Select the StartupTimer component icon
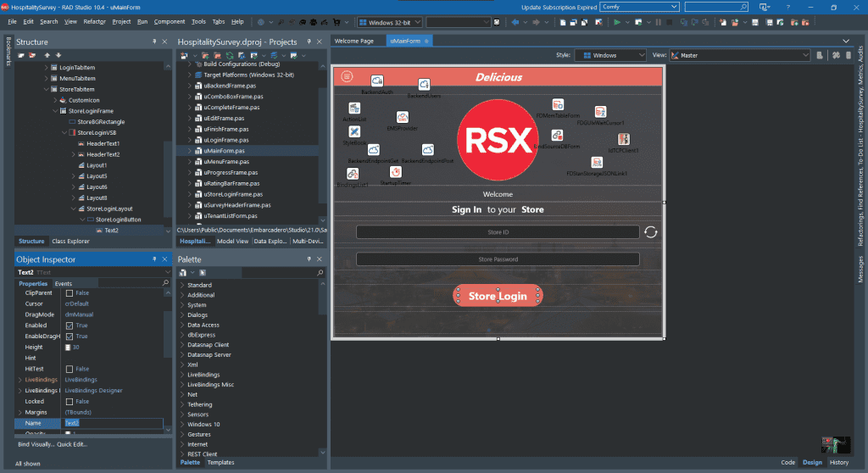 pos(395,172)
